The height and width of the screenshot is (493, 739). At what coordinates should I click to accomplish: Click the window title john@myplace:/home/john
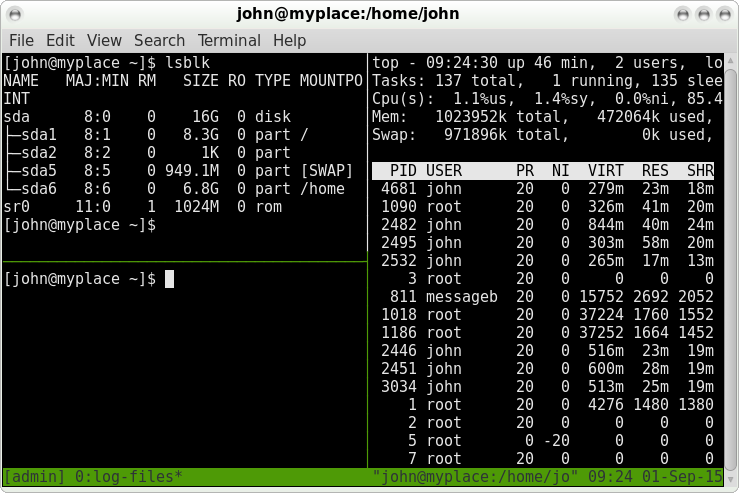368,14
